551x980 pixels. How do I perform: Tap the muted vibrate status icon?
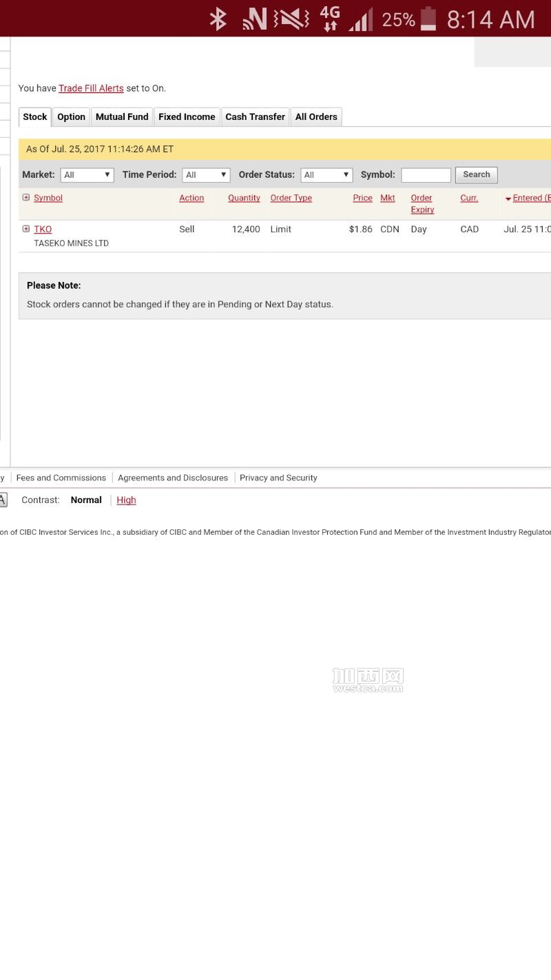coord(291,19)
